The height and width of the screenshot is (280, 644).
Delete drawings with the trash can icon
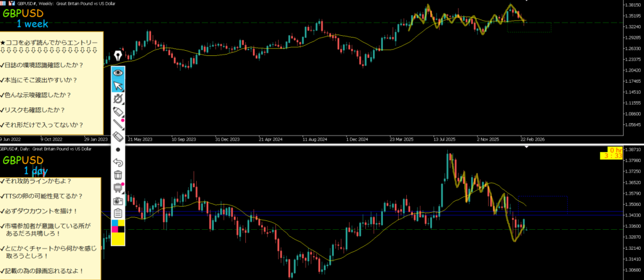pos(118,175)
